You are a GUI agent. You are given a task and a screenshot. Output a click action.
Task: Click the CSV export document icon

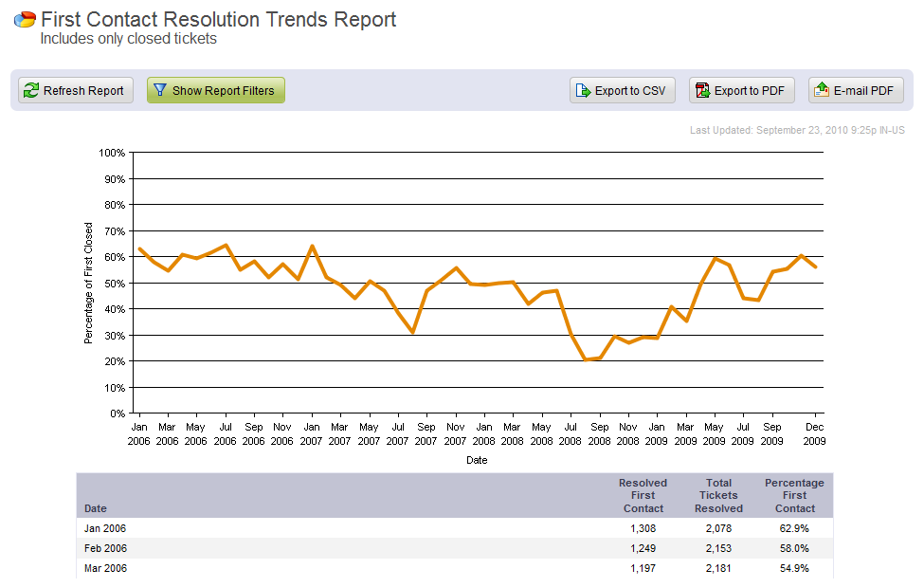tap(583, 90)
